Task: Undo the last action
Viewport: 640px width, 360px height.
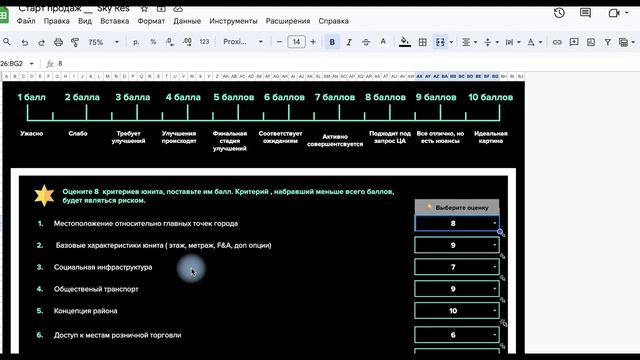Action: coord(25,42)
